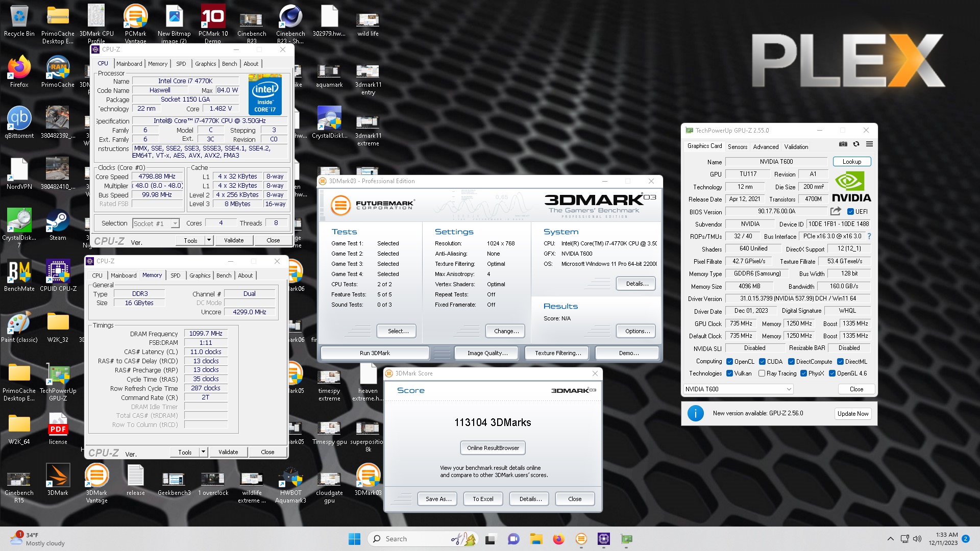Open CPUID CPU-Z desktop shortcut
The width and height of the screenshot is (980, 551).
58,276
